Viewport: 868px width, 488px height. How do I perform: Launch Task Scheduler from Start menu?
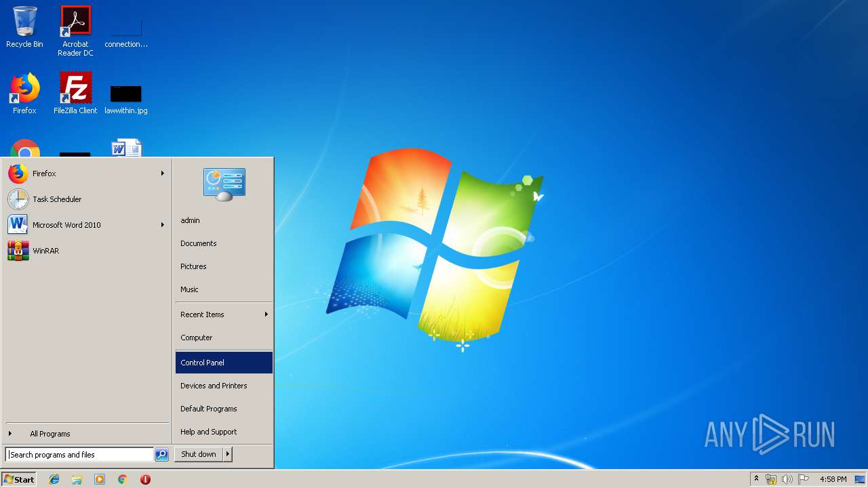[x=87, y=199]
